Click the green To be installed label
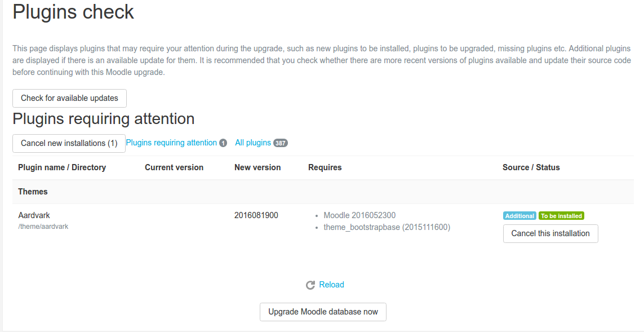The width and height of the screenshot is (644, 332). [561, 216]
